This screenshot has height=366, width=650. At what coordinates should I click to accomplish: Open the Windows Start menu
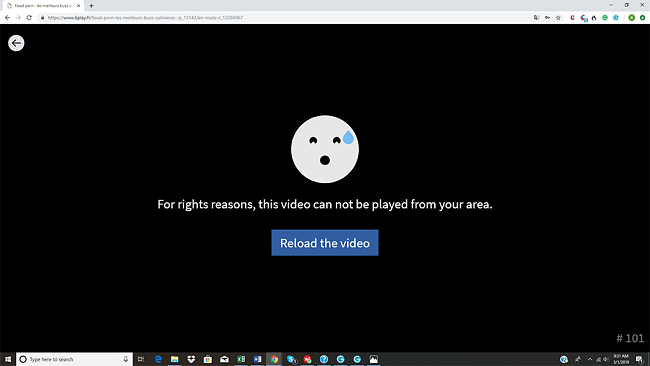coord(8,359)
